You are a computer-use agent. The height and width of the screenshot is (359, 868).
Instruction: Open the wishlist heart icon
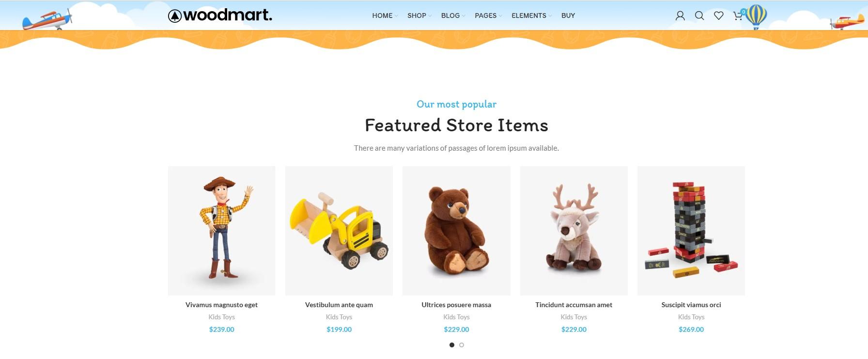click(719, 16)
